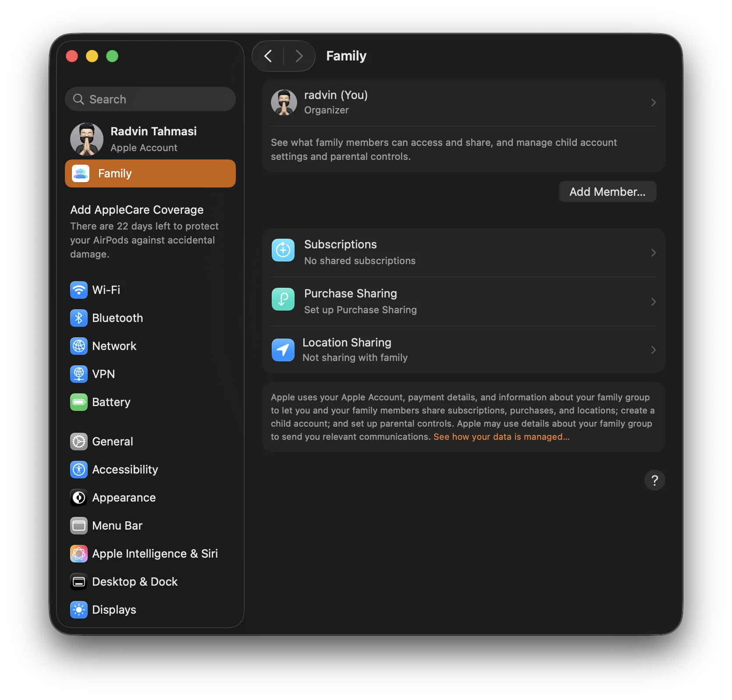This screenshot has height=700, width=732.
Task: Click the radvin organizer avatar
Action: (x=284, y=103)
